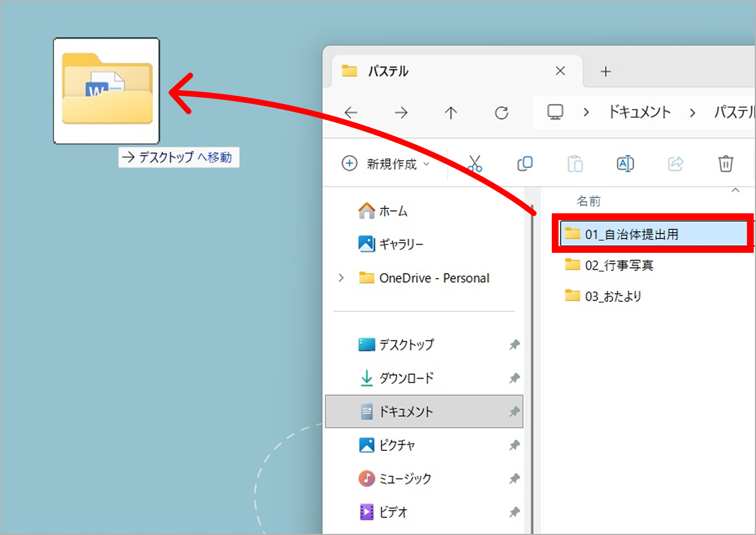Toggle the pin beside Desktop in sidebar
The width and height of the screenshot is (756, 535).
514,345
